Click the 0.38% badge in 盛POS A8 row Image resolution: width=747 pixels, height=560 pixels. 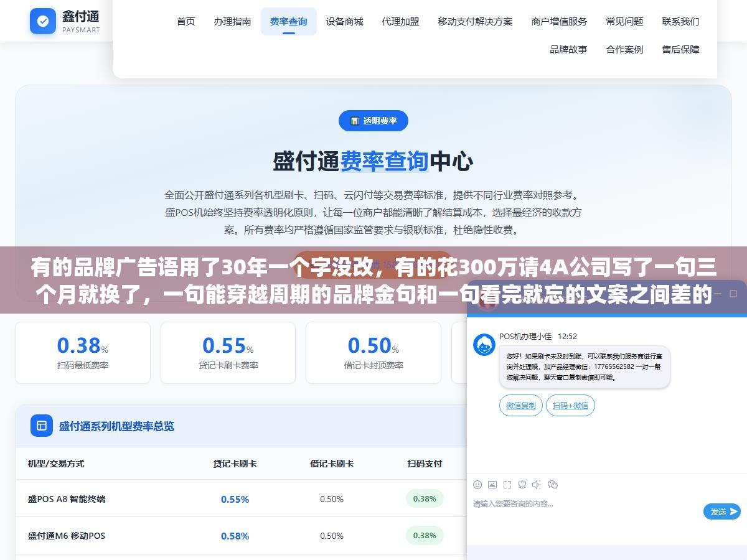coord(425,498)
